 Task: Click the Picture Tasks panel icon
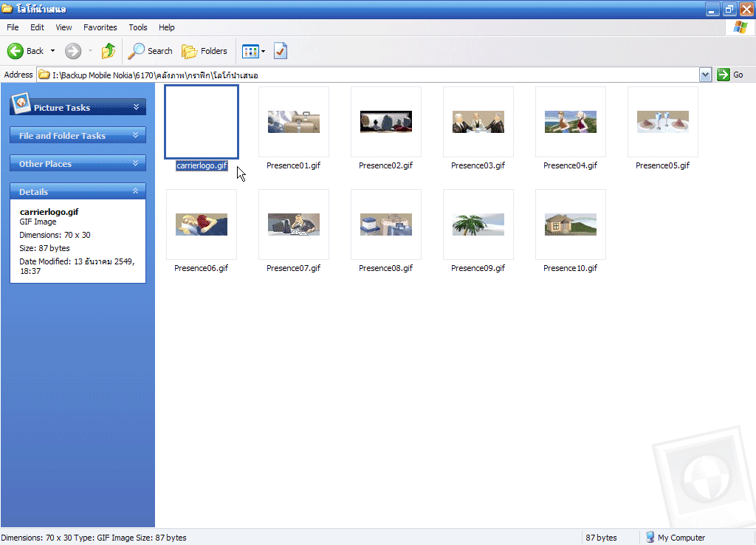21,103
